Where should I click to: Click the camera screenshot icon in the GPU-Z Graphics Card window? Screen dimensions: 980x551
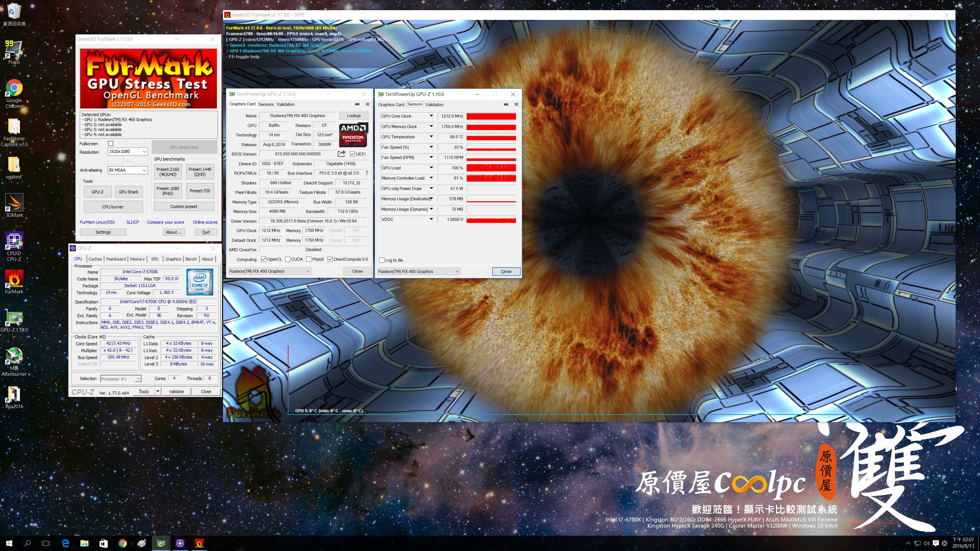357,104
